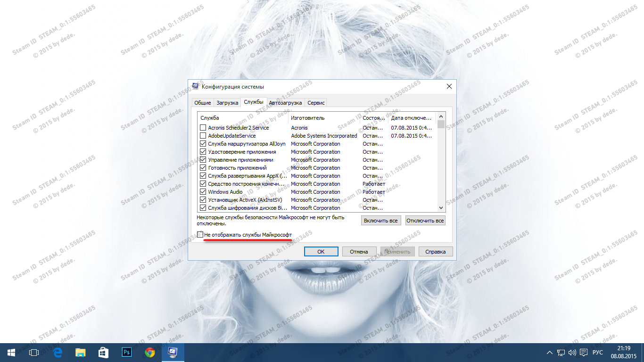Click the services list scrollbar thumb

pyautogui.click(x=441, y=124)
